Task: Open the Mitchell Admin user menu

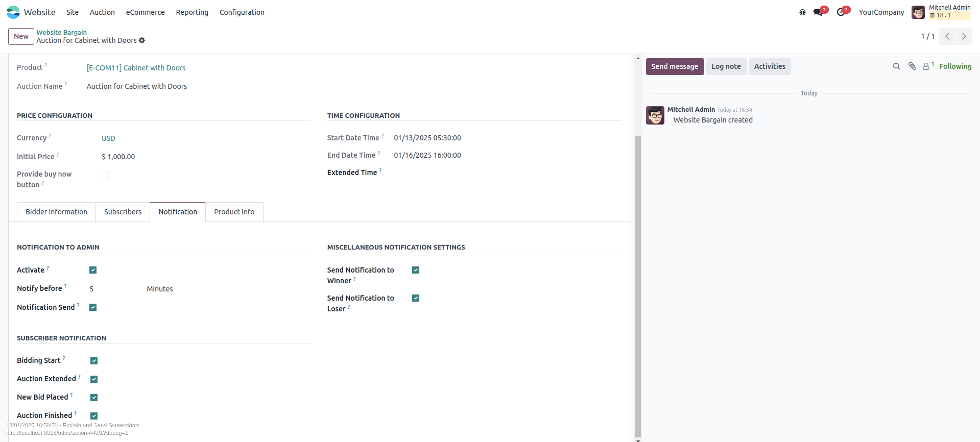Action: click(941, 12)
